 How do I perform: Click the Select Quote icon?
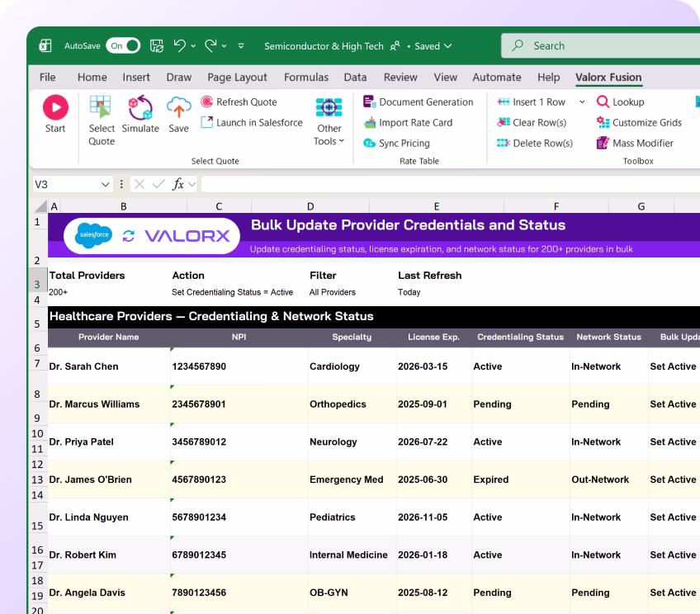pyautogui.click(x=100, y=107)
